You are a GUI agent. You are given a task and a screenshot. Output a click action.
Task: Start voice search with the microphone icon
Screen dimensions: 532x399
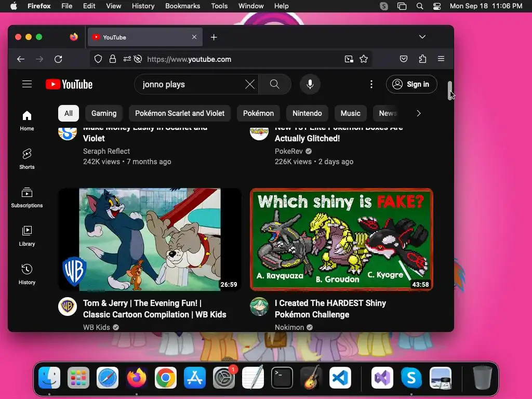pos(310,84)
